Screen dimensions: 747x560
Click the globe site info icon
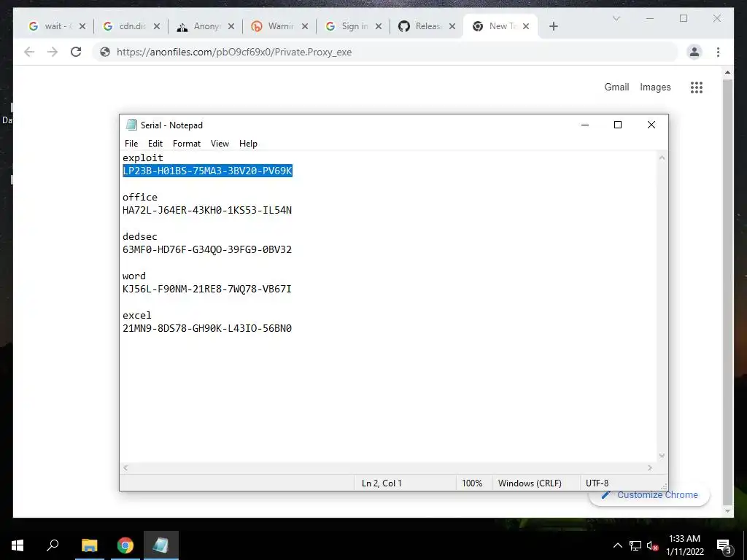tap(105, 52)
